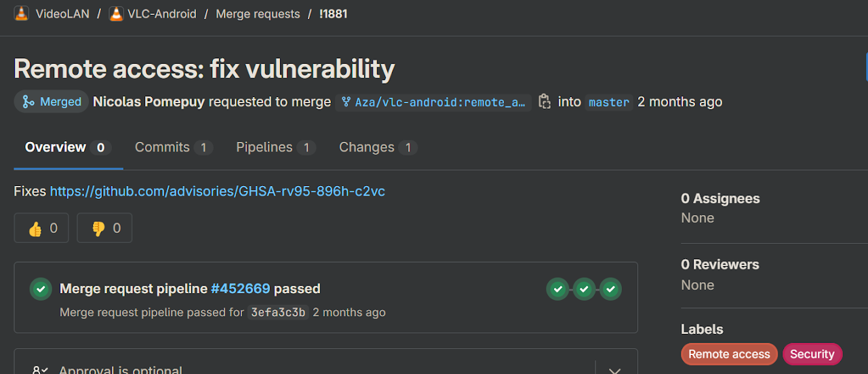
Task: Click the middle pipeline stage check icon
Action: [x=584, y=289]
